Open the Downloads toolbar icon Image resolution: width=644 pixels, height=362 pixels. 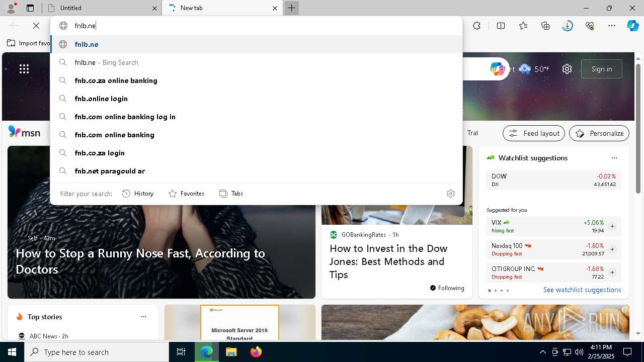coord(568,26)
